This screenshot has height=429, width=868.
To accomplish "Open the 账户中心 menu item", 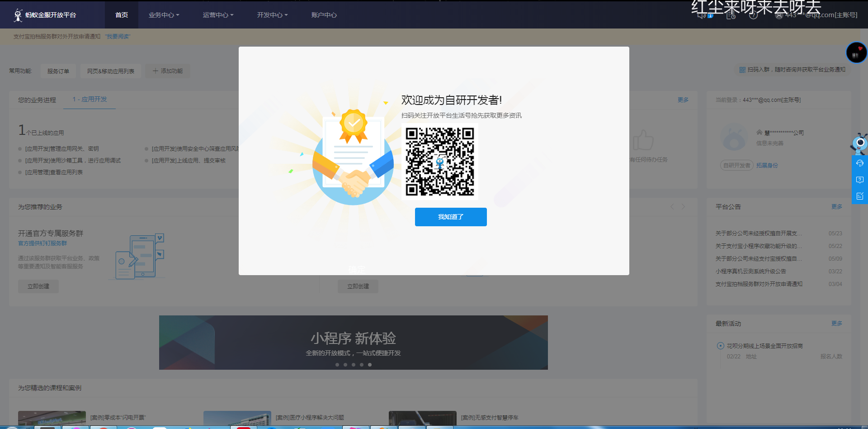I will [324, 15].
